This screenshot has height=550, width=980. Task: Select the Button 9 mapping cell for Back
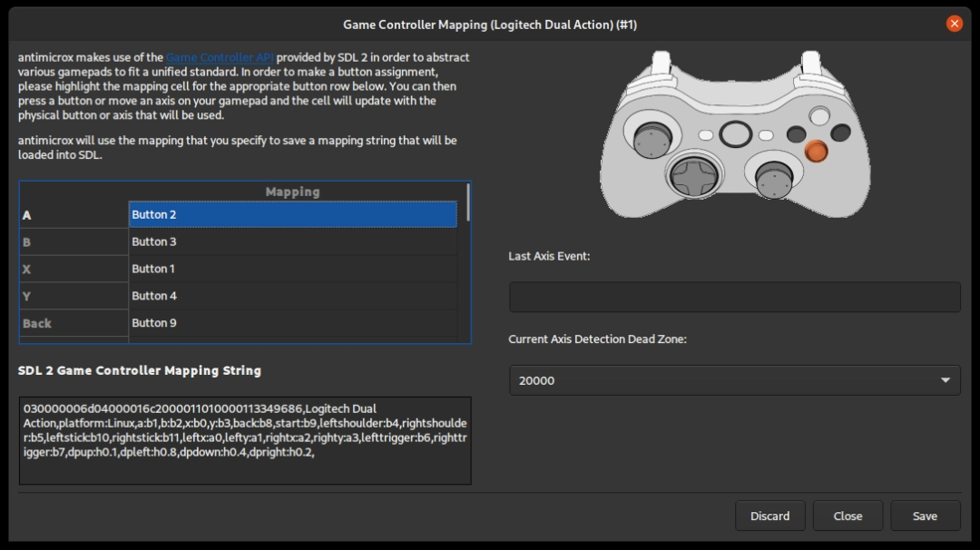[292, 322]
